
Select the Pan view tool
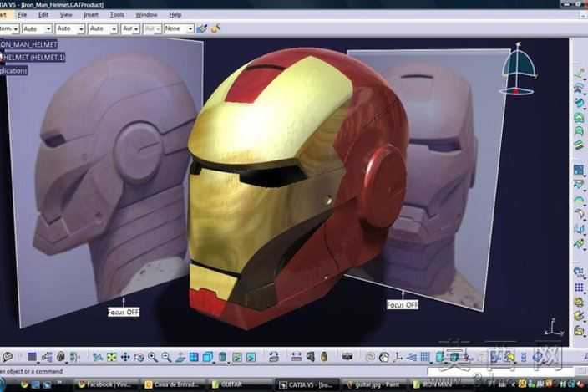pos(125,357)
